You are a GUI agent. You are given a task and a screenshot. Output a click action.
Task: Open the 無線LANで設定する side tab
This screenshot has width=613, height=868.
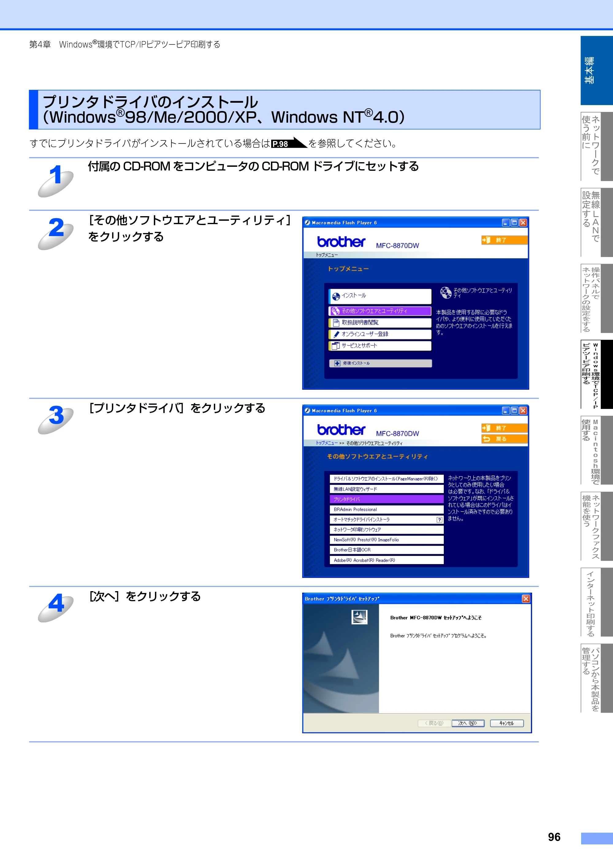point(596,223)
